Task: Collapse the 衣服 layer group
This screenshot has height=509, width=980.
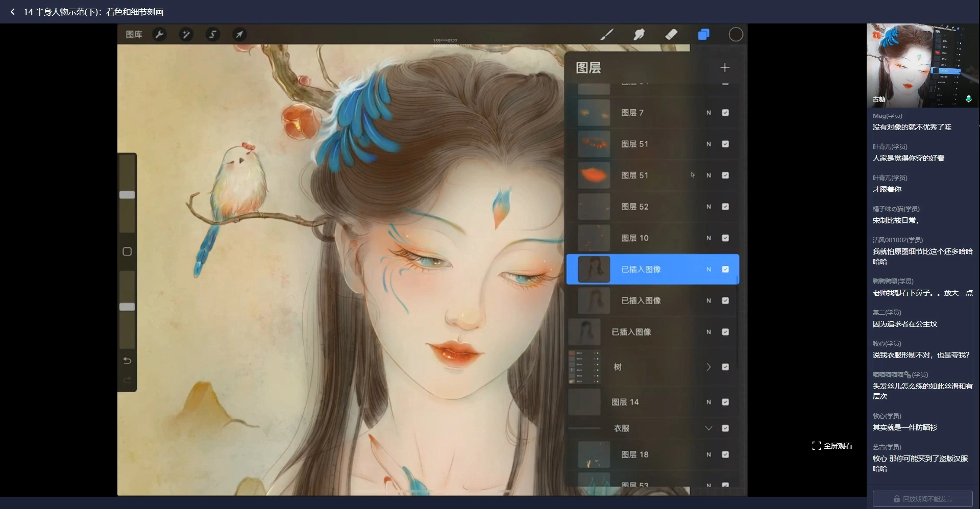Action: [x=708, y=428]
